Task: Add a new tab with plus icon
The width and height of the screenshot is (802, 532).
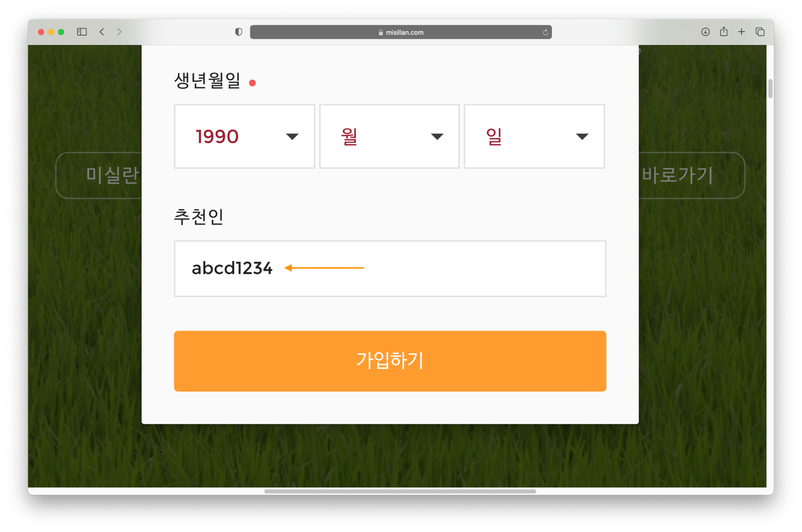Action: [x=741, y=32]
